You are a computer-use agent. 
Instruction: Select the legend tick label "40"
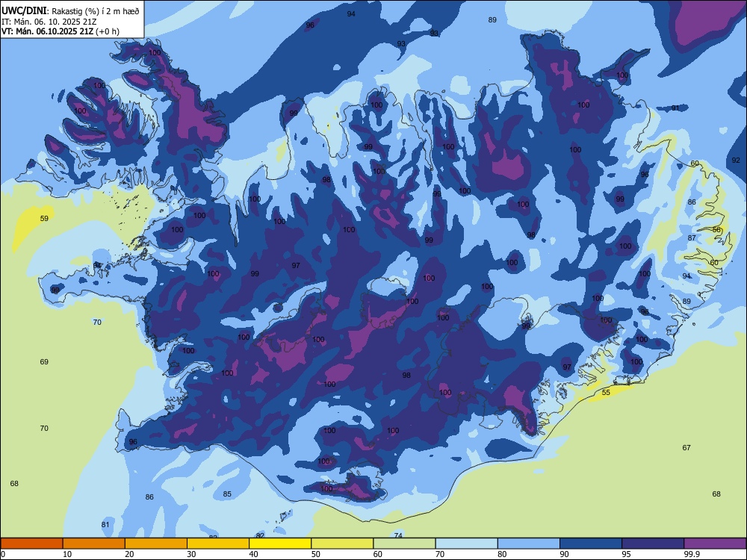coord(254,554)
